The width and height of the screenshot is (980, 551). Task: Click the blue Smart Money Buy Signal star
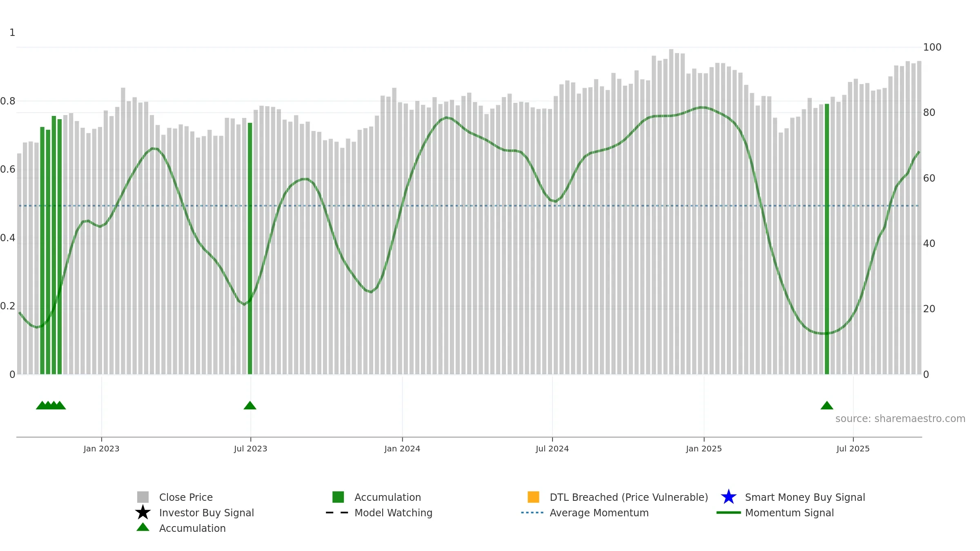pos(728,497)
